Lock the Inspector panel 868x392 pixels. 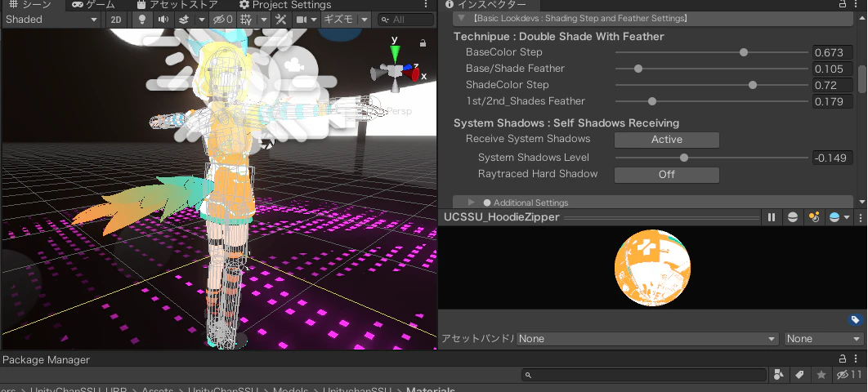[x=842, y=4]
